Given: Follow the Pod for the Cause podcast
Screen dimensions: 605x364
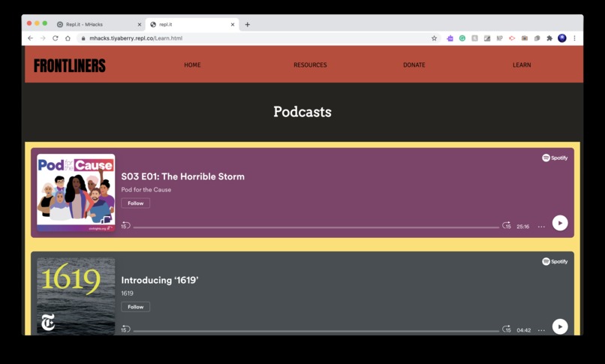Looking at the screenshot, I should [135, 203].
